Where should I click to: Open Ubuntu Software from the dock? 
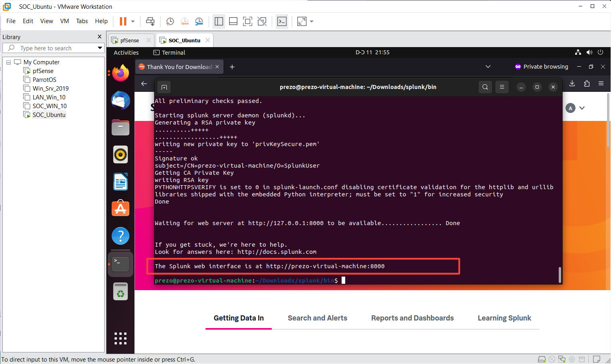(121, 209)
